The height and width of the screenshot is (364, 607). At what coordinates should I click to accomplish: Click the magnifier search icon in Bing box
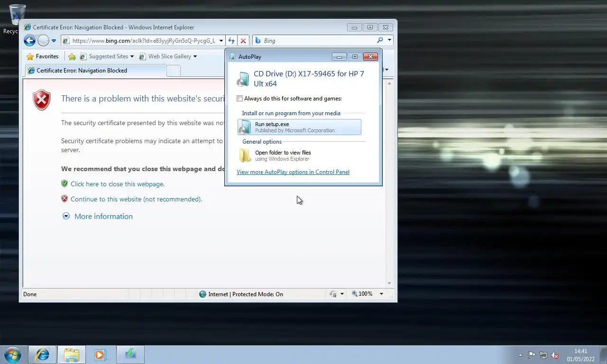[x=380, y=40]
